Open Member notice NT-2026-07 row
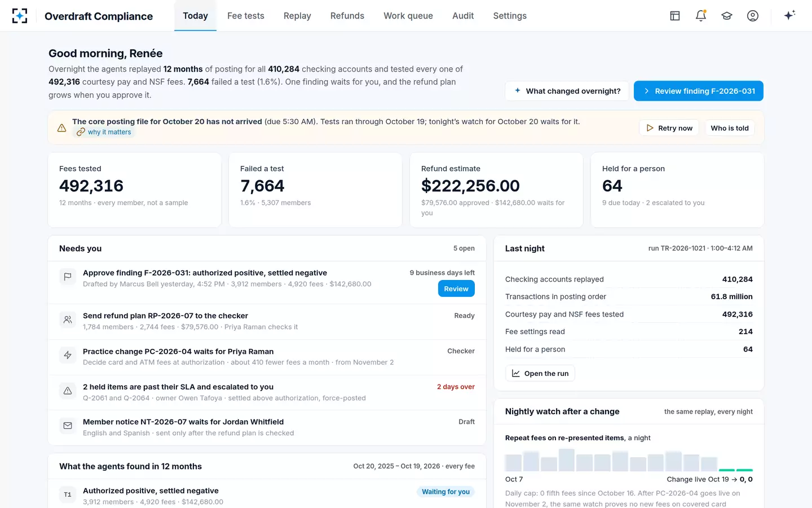Image resolution: width=812 pixels, height=508 pixels. (267, 427)
